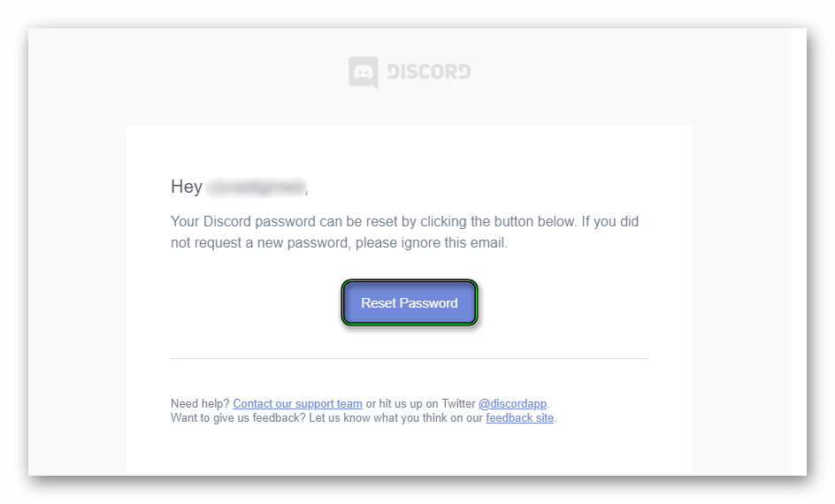Open the Contact our support team link
The height and width of the screenshot is (504, 835).
(x=297, y=404)
